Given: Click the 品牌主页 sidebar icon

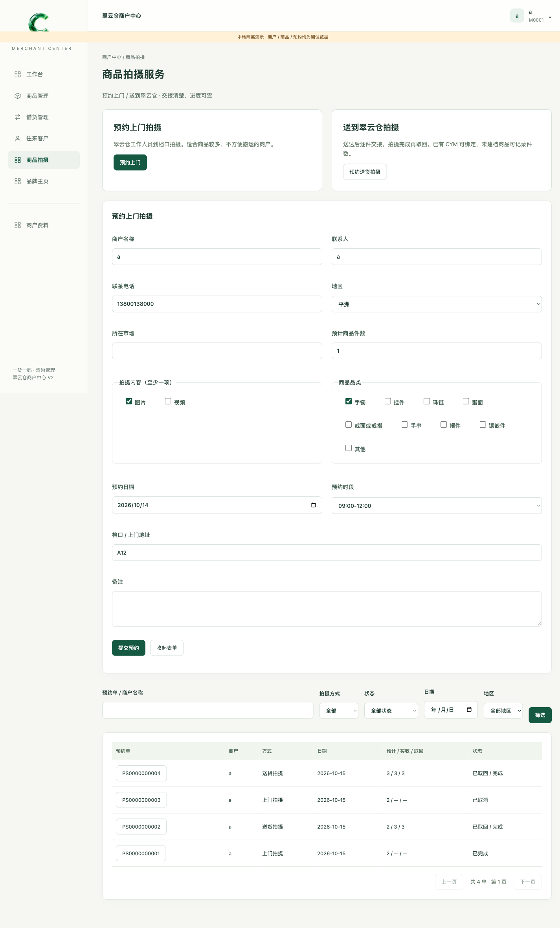Looking at the screenshot, I should tap(18, 181).
